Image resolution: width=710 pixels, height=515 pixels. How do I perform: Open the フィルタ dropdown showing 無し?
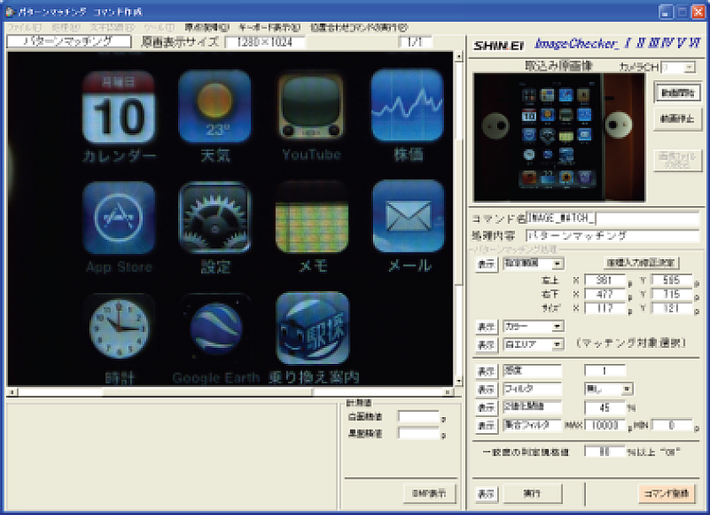point(627,389)
